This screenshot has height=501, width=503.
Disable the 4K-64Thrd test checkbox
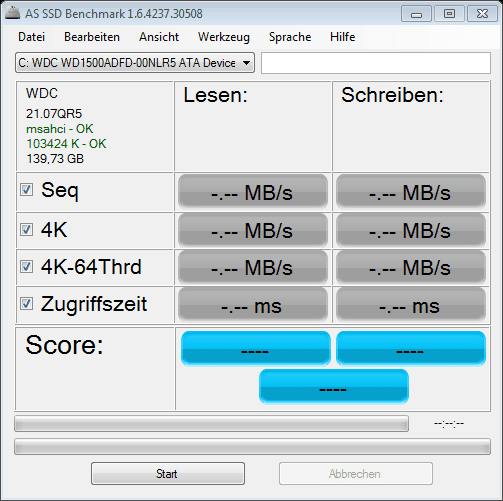[x=26, y=267]
